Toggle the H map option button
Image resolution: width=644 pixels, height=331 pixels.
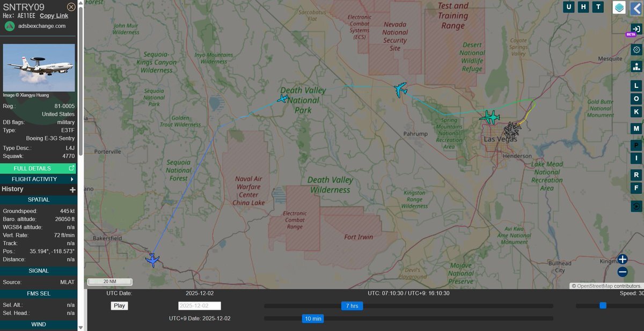tap(583, 7)
